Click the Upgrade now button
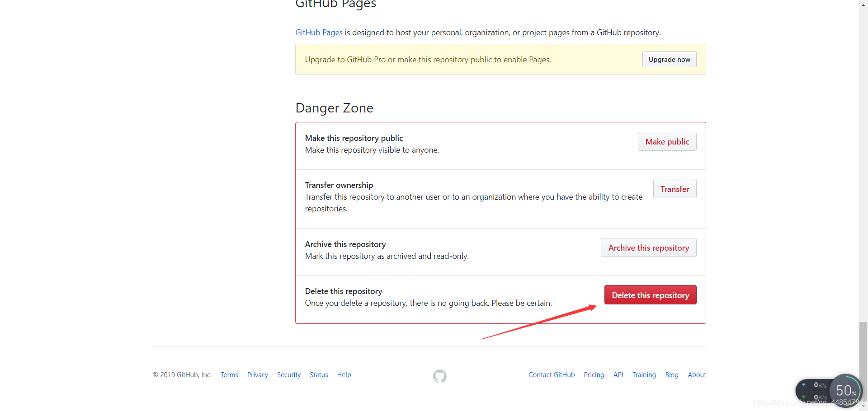The width and height of the screenshot is (868, 411). [669, 60]
